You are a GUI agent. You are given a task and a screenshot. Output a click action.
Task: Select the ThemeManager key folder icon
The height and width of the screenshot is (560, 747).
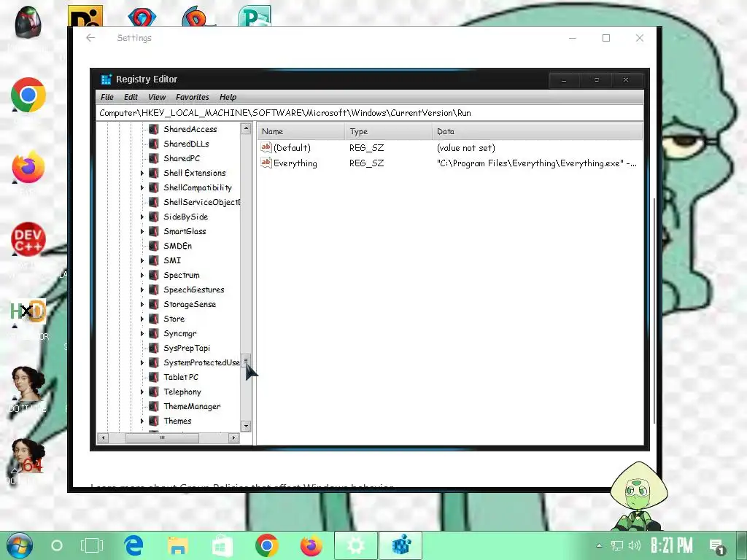pos(154,407)
